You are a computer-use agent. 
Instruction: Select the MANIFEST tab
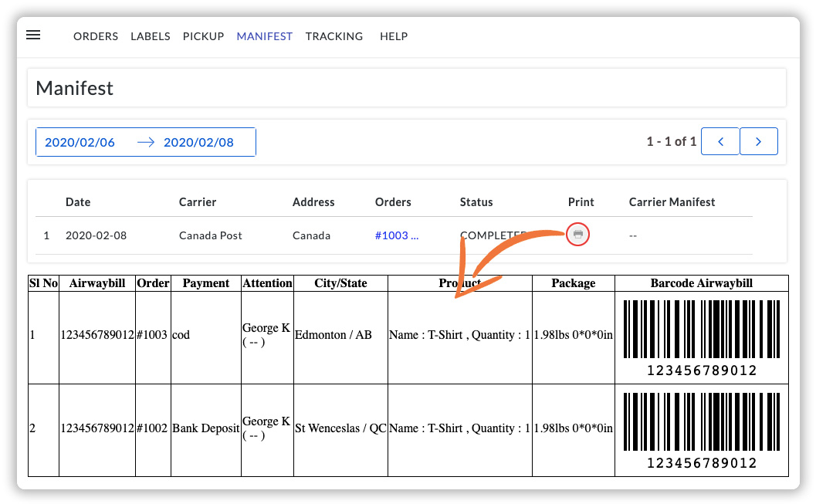(264, 36)
